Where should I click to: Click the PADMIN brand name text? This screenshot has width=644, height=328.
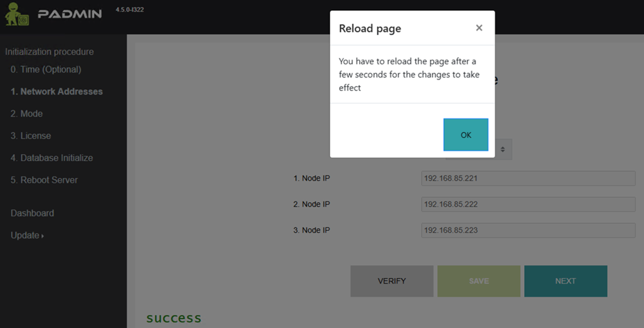pos(70,14)
